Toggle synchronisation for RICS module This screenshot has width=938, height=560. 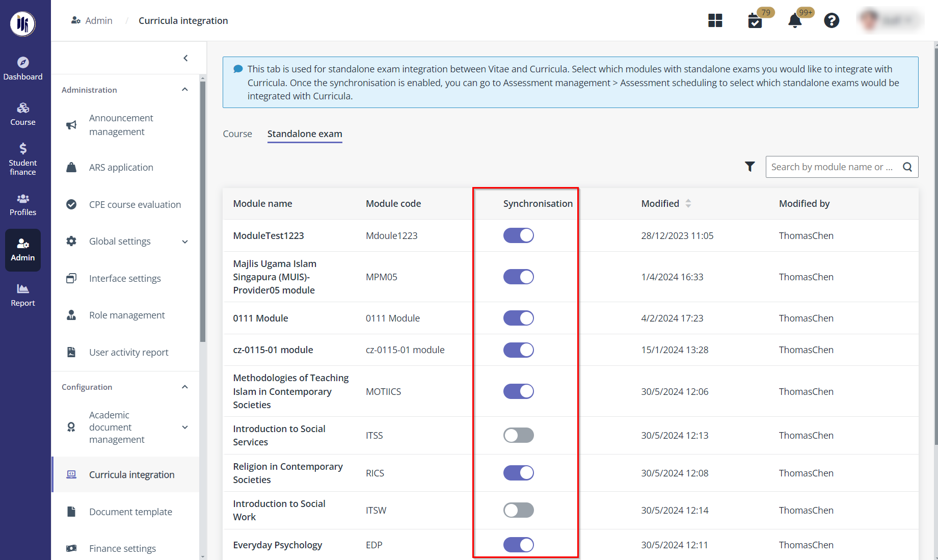tap(518, 473)
